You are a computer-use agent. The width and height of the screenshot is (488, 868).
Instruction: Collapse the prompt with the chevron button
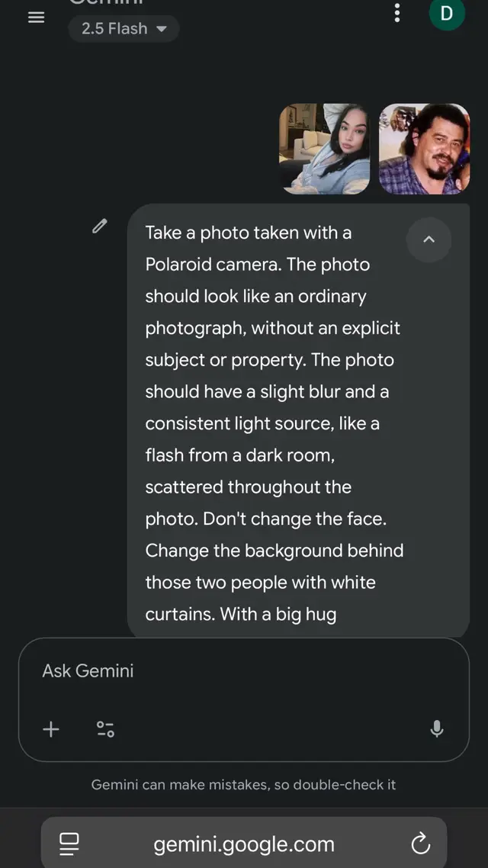coord(429,240)
